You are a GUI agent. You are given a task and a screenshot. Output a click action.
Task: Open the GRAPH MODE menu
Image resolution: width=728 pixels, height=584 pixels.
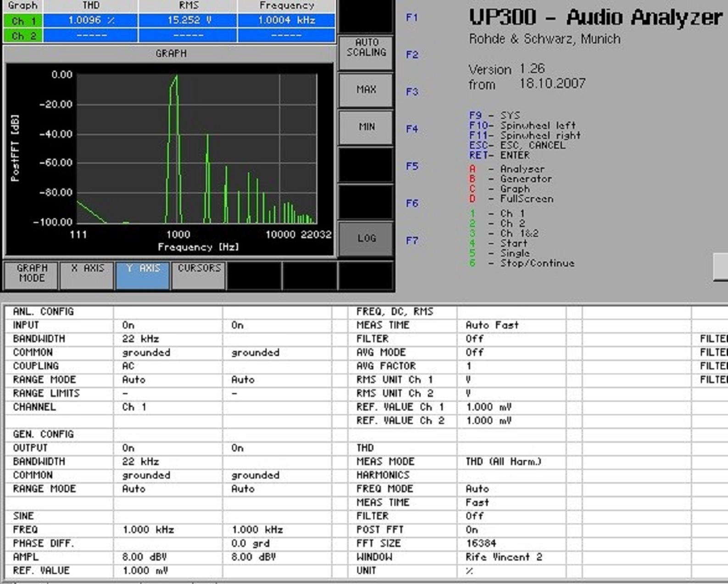[x=31, y=275]
